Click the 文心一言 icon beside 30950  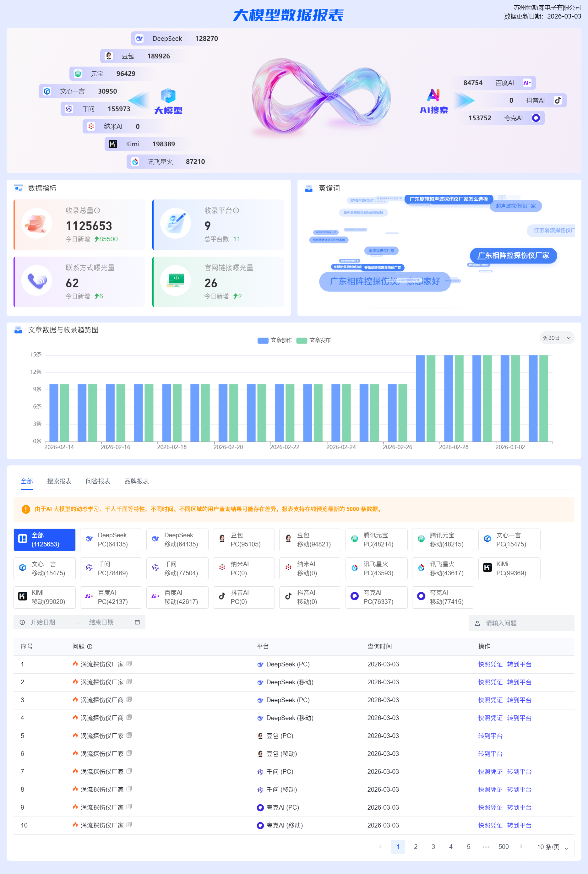[x=47, y=91]
